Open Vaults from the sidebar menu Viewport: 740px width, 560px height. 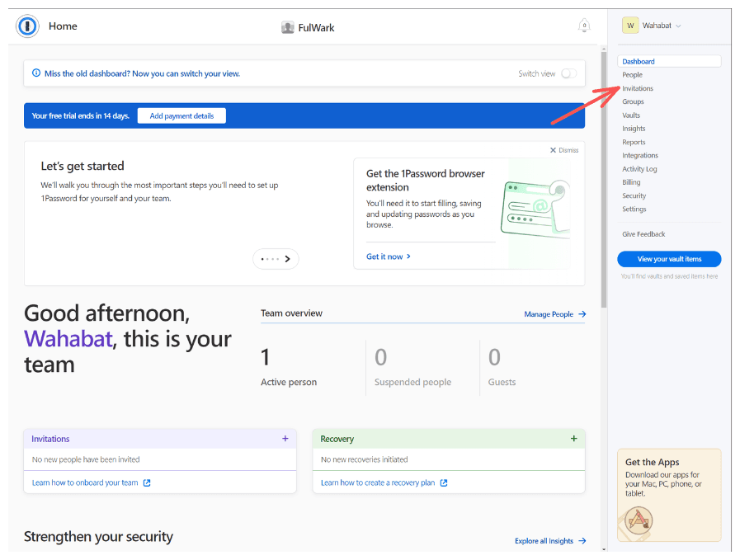[x=631, y=115]
